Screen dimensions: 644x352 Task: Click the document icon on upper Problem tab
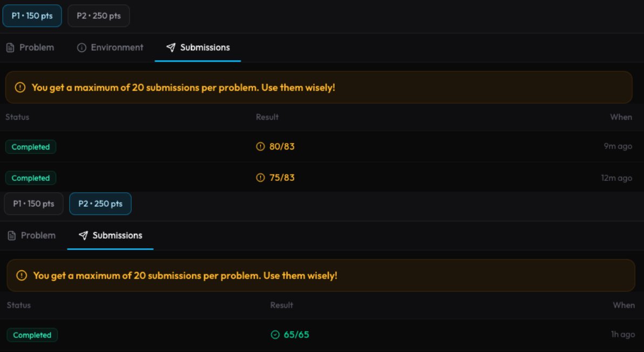(10, 48)
